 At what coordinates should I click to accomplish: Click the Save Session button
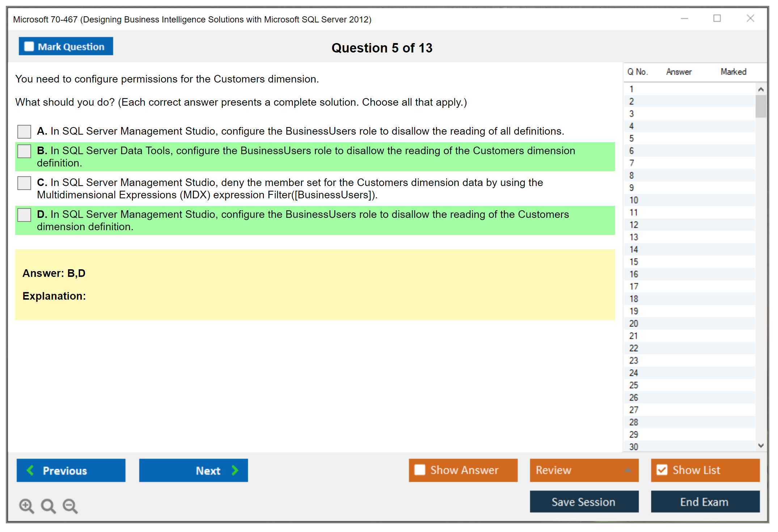click(584, 502)
